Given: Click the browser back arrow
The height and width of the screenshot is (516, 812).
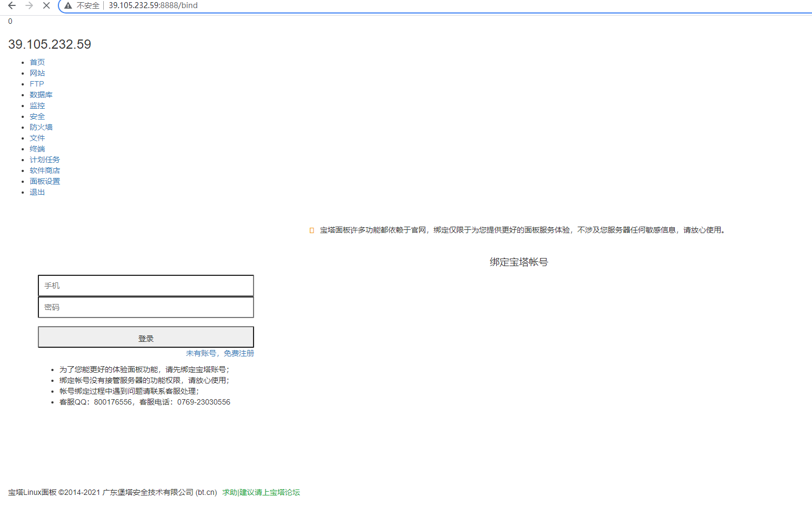Looking at the screenshot, I should click(12, 5).
